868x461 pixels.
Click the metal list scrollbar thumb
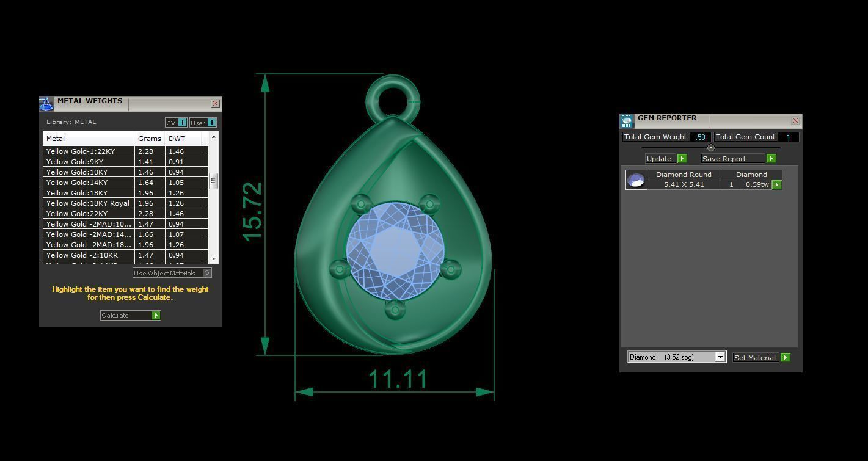coord(213,181)
